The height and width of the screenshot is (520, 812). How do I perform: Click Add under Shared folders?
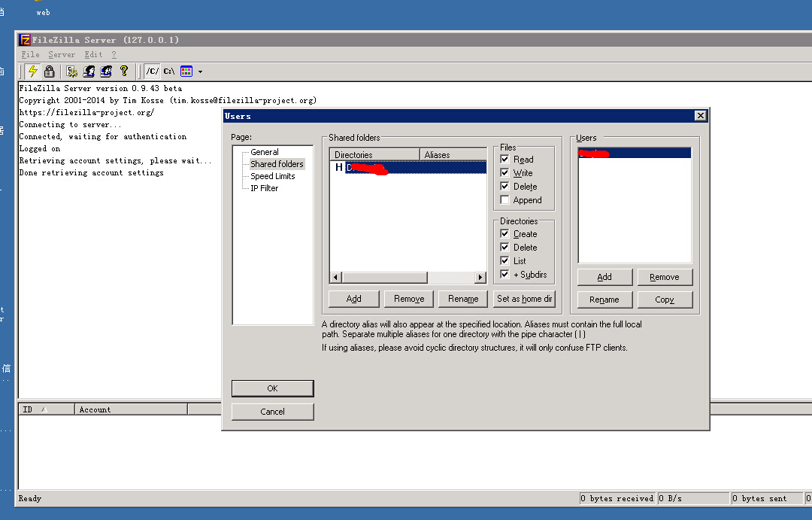point(353,299)
